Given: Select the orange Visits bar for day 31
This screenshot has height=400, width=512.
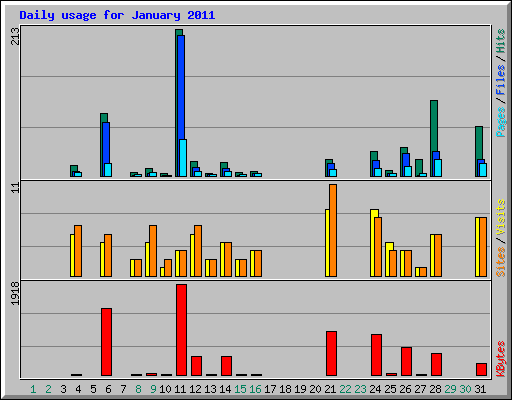Looking at the screenshot, I should [483, 247].
